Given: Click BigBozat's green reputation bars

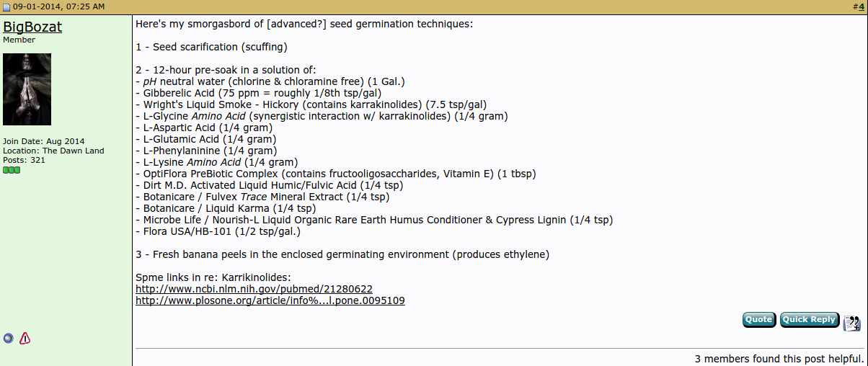Looking at the screenshot, I should click(x=11, y=169).
